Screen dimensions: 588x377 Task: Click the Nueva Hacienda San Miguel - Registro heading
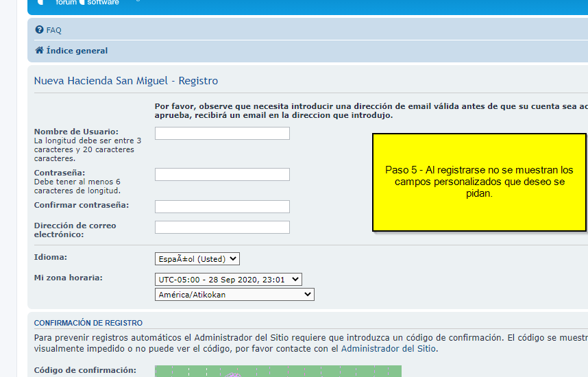[x=126, y=81]
